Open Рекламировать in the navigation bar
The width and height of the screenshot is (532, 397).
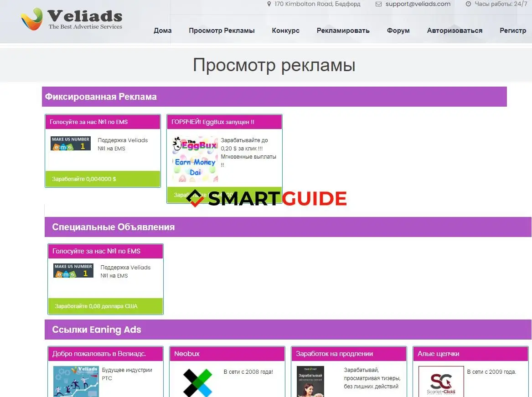343,30
